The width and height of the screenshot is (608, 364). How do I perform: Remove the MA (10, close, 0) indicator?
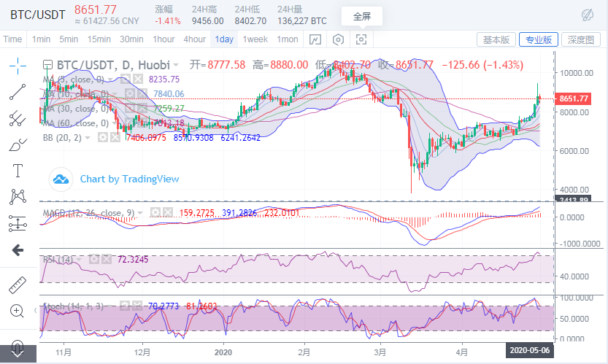[x=142, y=94]
